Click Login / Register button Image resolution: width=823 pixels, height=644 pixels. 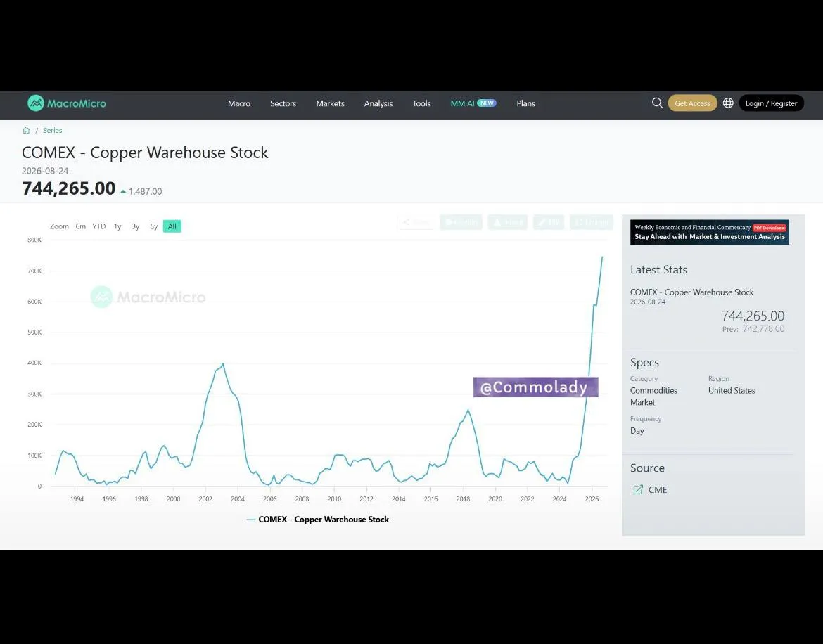tap(771, 103)
